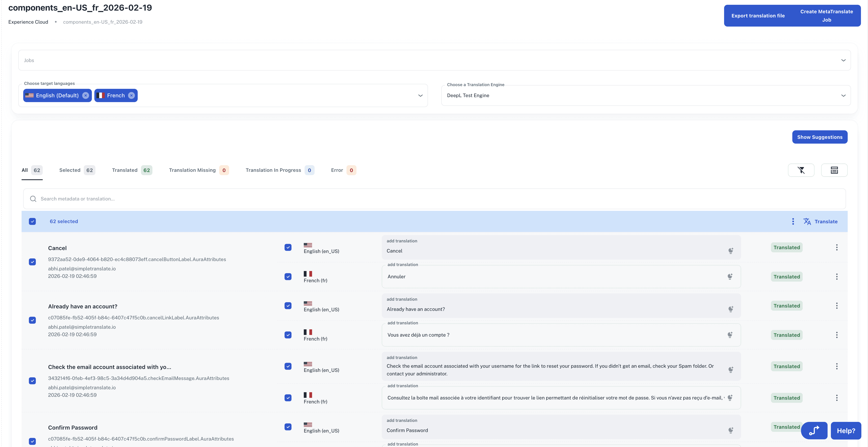Image resolution: width=868 pixels, height=447 pixels.
Task: Switch to the Selected tab
Action: tap(77, 170)
